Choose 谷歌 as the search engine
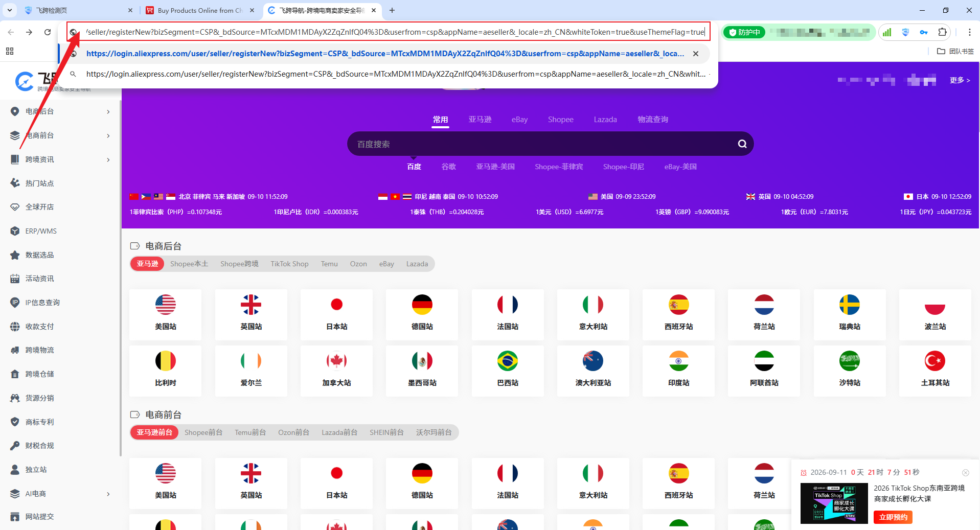This screenshot has height=530, width=980. point(448,167)
